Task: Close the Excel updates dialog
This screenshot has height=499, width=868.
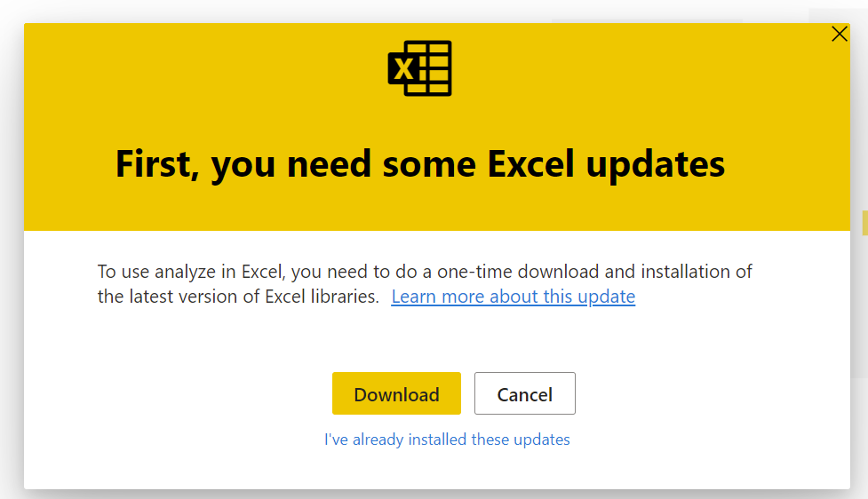Action: [x=839, y=35]
